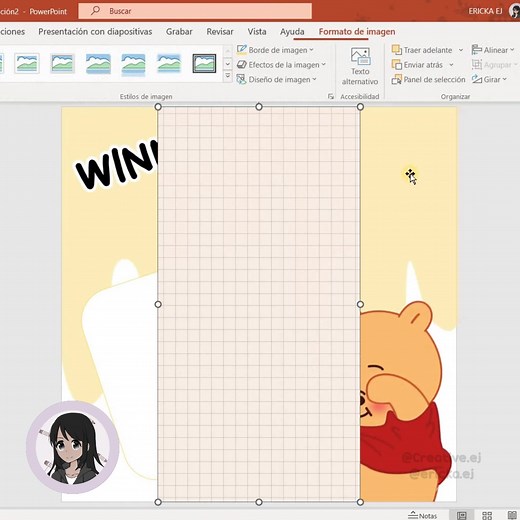Click the Texto alternativo button
The width and height of the screenshot is (520, 520).
coord(360,66)
